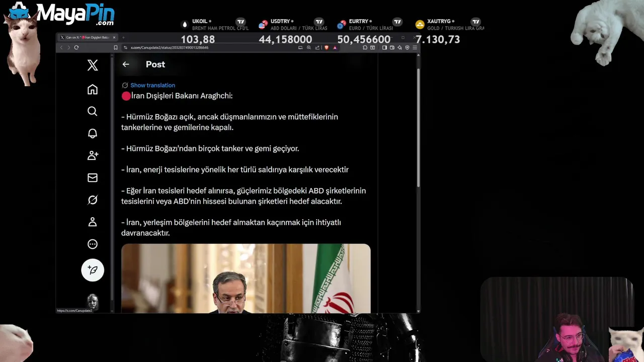Click UKOIL ticker value 103,88
This screenshot has height=362, width=644.
click(x=198, y=39)
